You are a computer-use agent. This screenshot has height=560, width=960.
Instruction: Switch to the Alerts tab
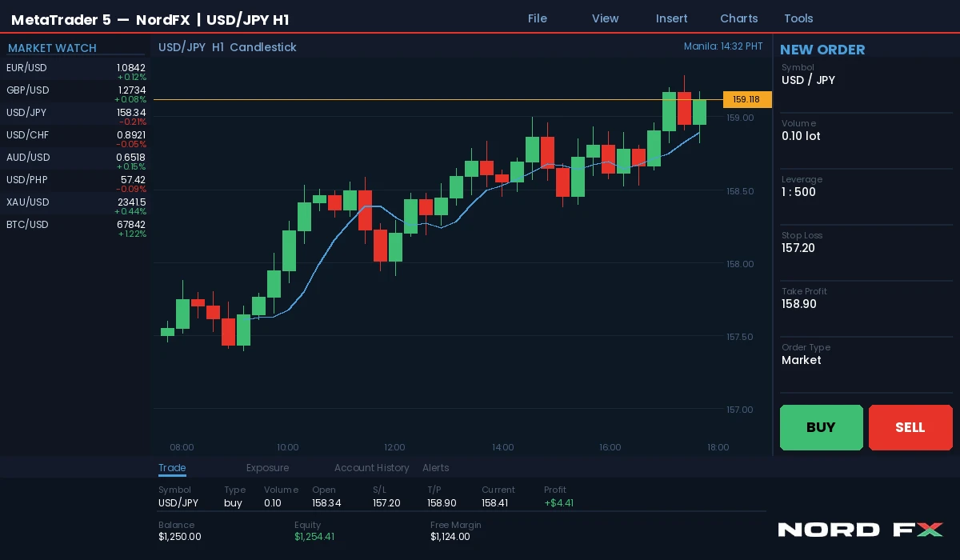436,468
